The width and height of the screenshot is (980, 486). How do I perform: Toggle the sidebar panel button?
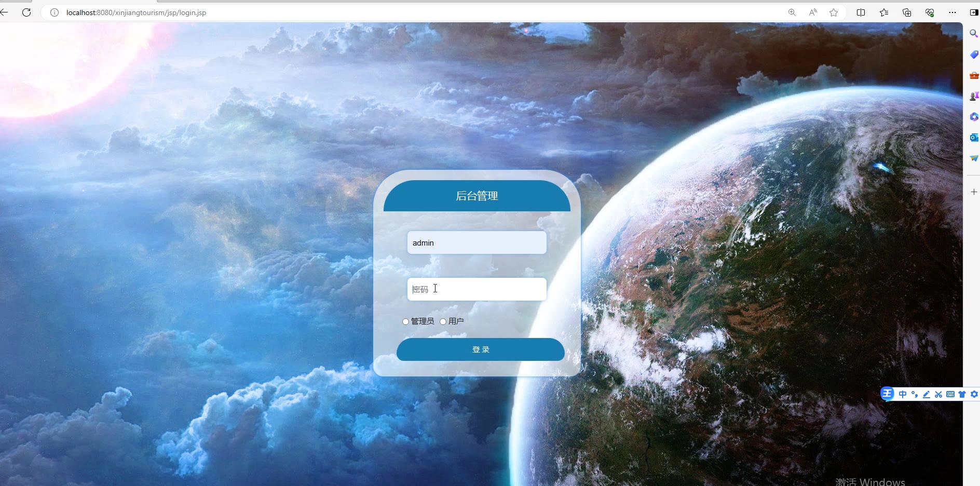(x=974, y=12)
